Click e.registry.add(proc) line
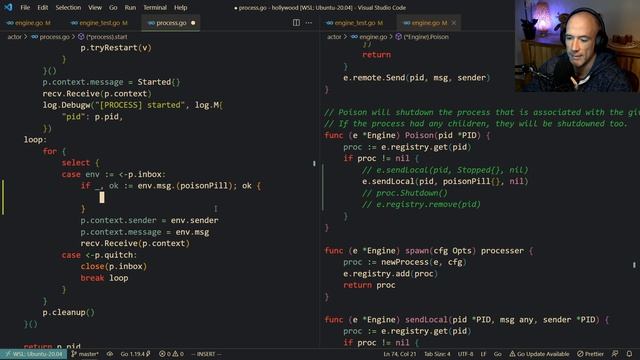640x360 pixels. 390,273
